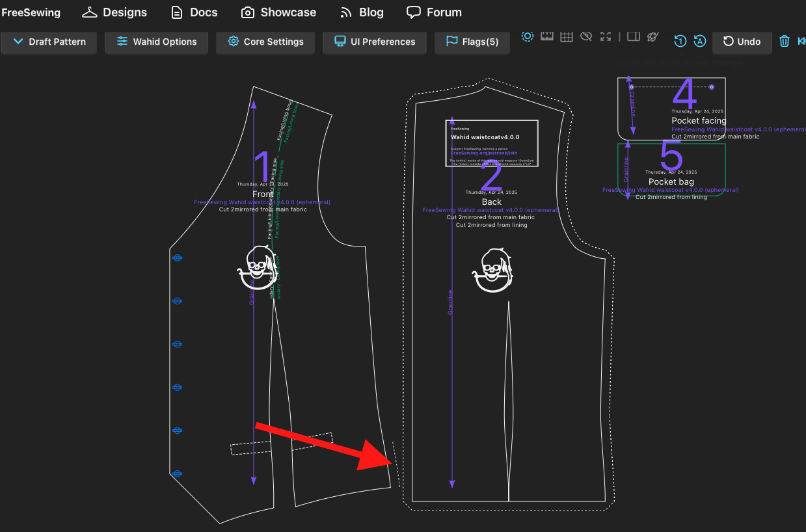Image resolution: width=806 pixels, height=532 pixels.
Task: Expand the Draft Pattern dropdown
Action: tap(49, 42)
